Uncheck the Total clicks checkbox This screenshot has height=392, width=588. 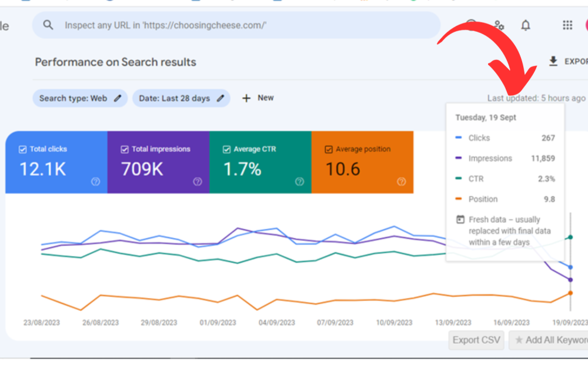pos(23,149)
